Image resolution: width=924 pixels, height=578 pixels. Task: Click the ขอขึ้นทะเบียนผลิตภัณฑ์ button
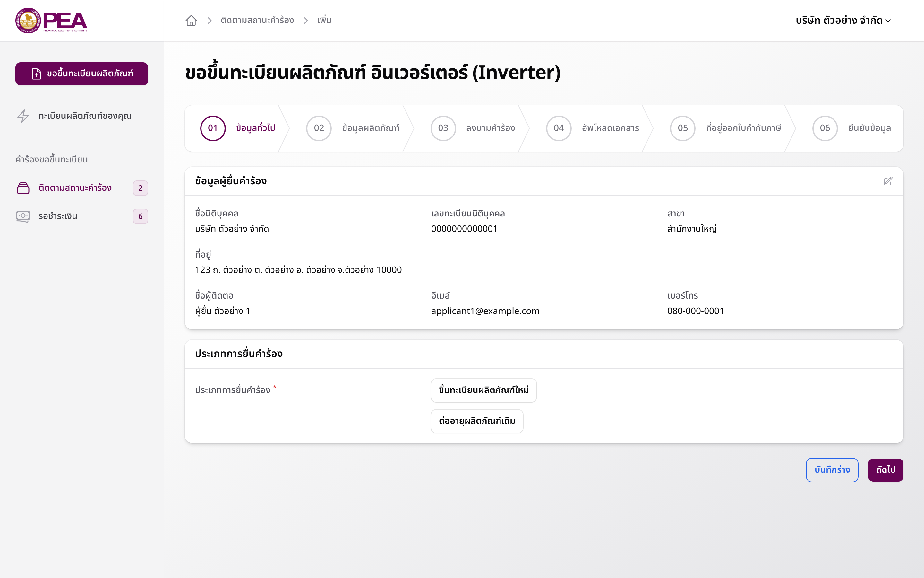(82, 74)
